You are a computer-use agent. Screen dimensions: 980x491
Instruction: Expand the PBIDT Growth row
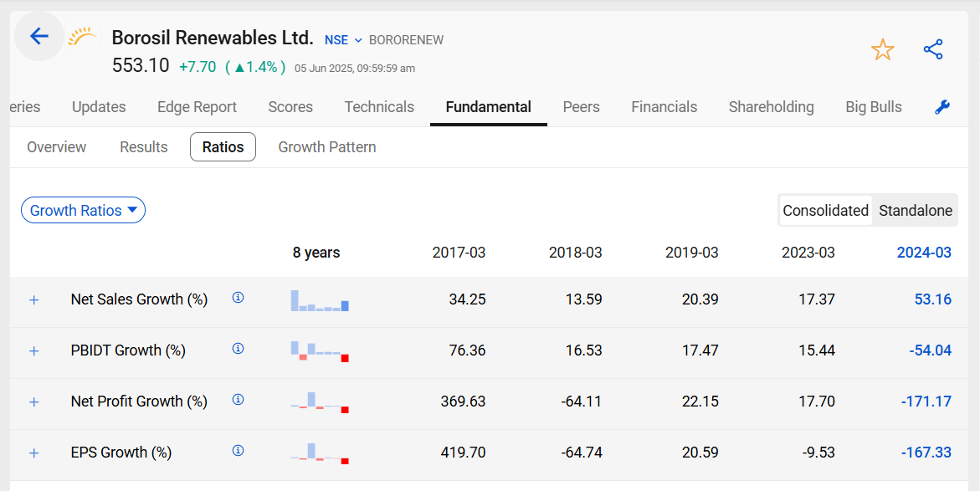click(x=34, y=351)
